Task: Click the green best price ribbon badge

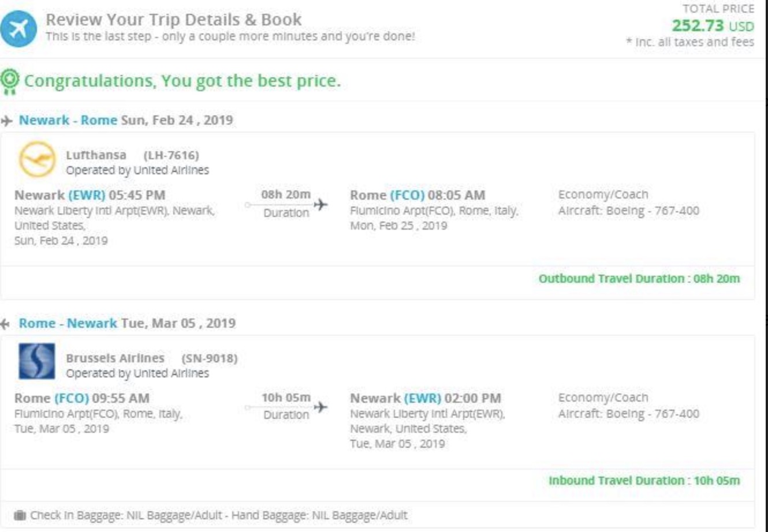Action: [10, 81]
